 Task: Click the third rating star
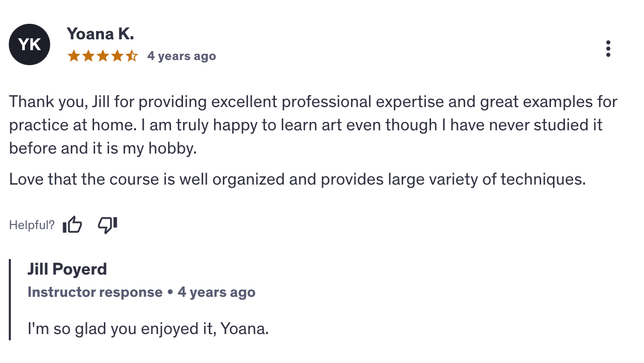[x=102, y=56]
